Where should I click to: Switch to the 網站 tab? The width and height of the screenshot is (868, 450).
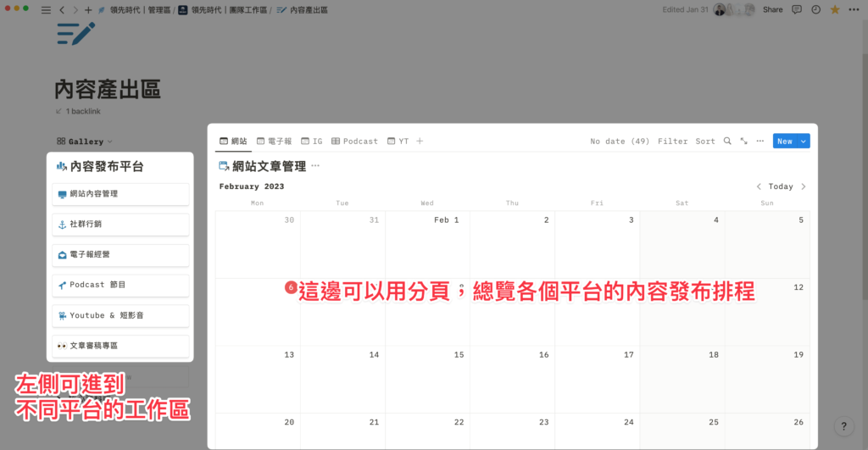(234, 142)
